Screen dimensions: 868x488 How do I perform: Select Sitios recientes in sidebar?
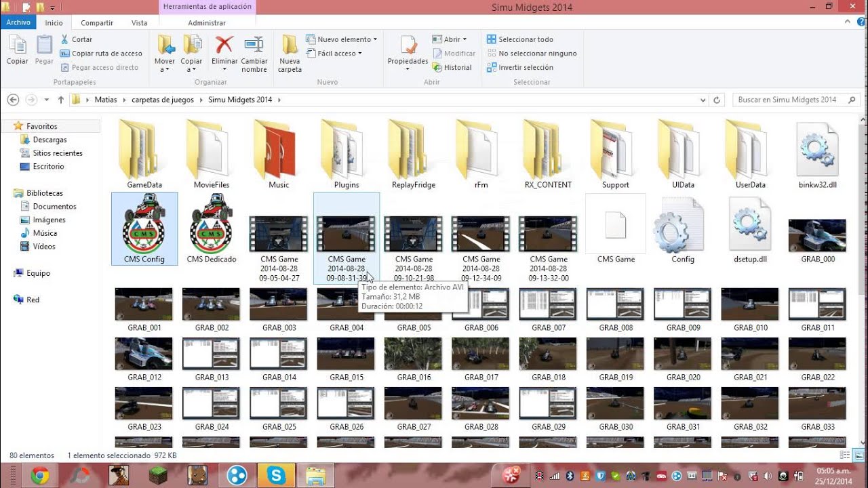[x=58, y=153]
